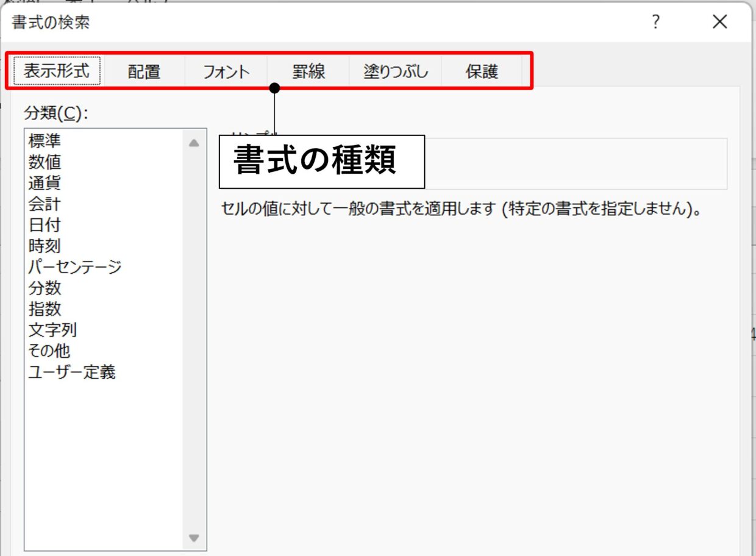
Task: Choose the 分数 category
Action: [x=45, y=288]
